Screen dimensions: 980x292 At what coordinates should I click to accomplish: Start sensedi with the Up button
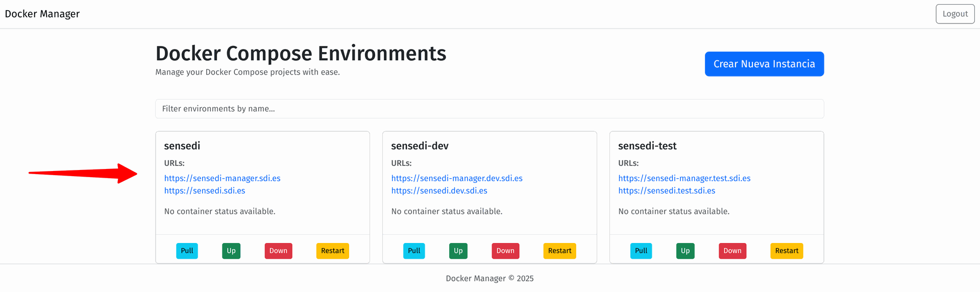coord(231,251)
